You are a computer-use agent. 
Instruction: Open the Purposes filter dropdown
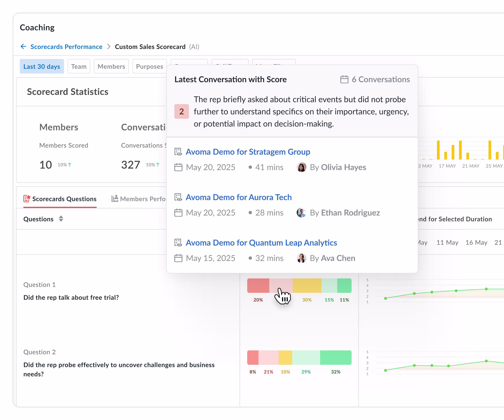click(150, 66)
